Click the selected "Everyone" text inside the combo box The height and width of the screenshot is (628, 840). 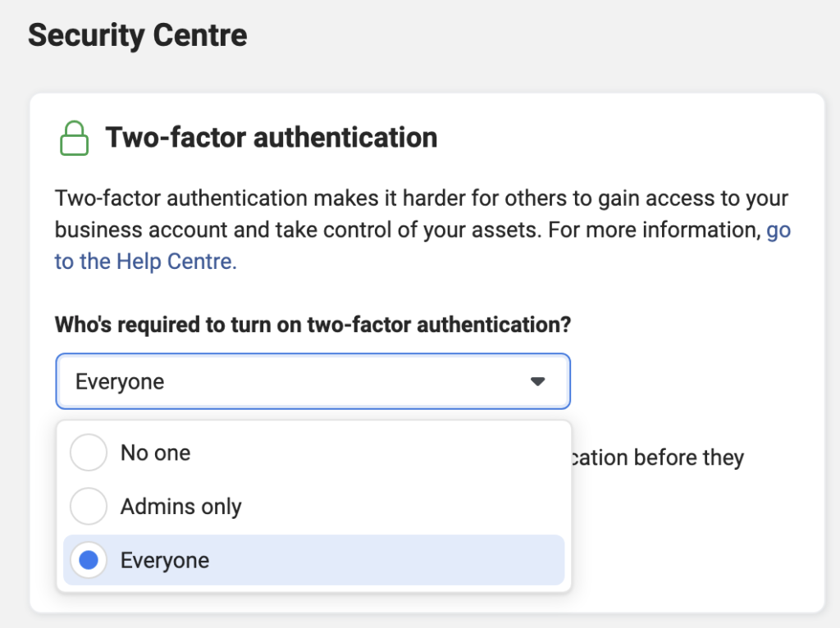click(x=120, y=382)
